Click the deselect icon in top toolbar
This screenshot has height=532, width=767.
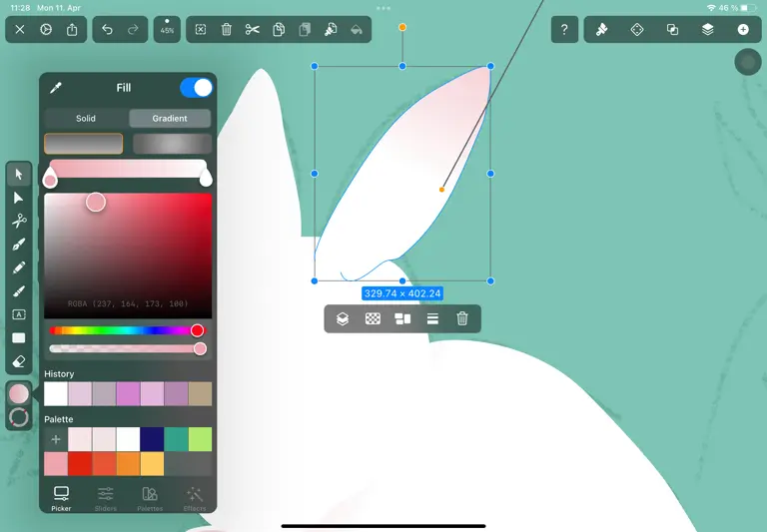(201, 30)
